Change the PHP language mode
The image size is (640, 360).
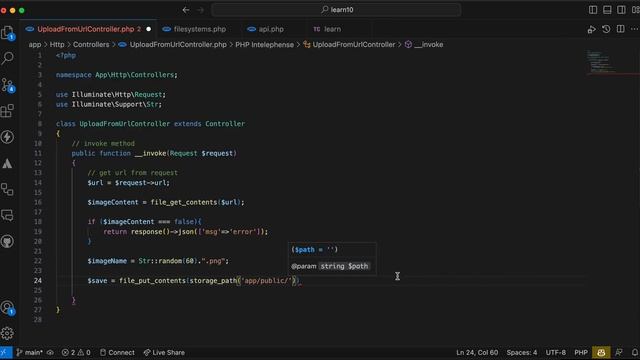pyautogui.click(x=581, y=353)
